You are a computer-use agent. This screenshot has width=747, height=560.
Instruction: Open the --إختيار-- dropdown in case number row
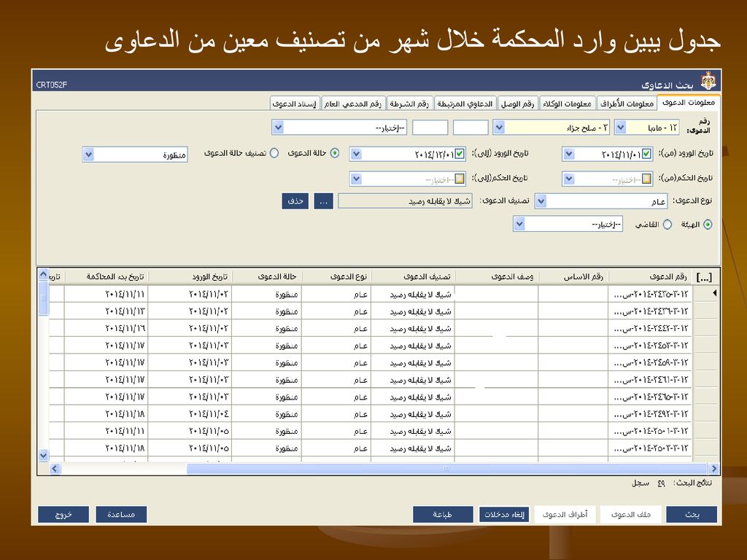(278, 128)
